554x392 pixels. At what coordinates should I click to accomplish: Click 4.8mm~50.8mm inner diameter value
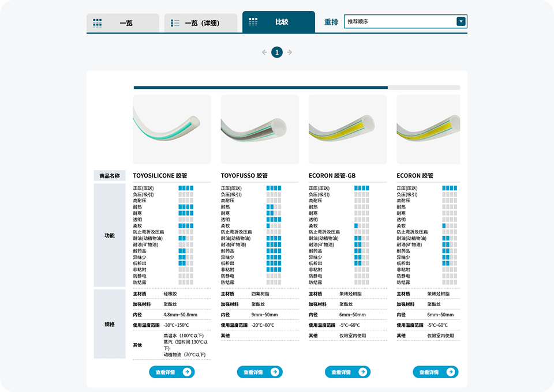tap(181, 314)
